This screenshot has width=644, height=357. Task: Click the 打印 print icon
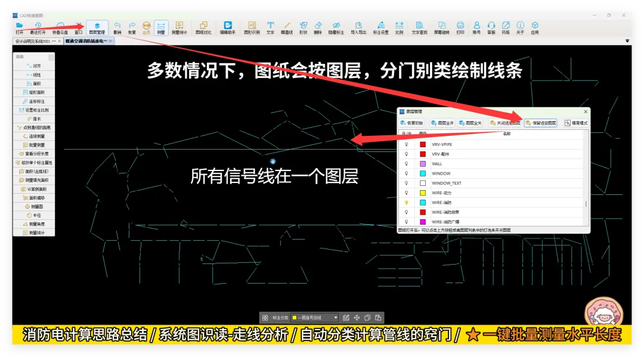pyautogui.click(x=460, y=28)
